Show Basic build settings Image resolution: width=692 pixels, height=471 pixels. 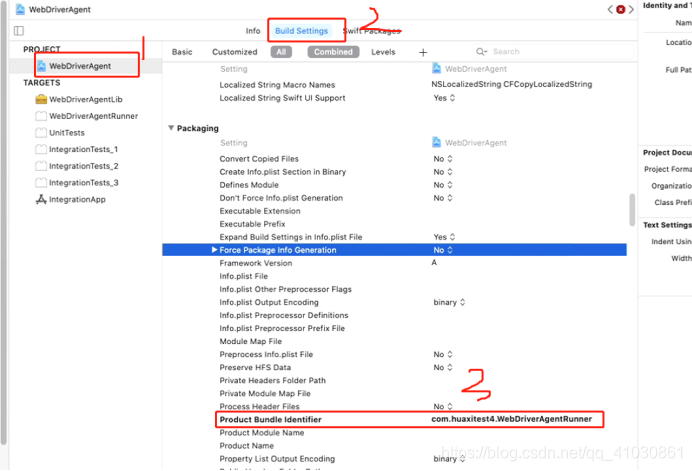click(182, 52)
